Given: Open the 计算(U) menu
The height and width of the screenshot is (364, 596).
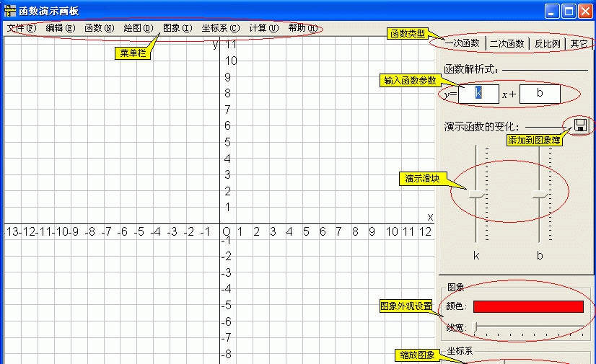Looking at the screenshot, I should [x=264, y=28].
